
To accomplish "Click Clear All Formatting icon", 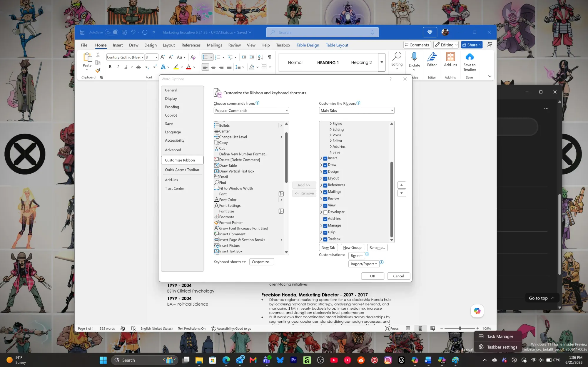I will point(193,57).
